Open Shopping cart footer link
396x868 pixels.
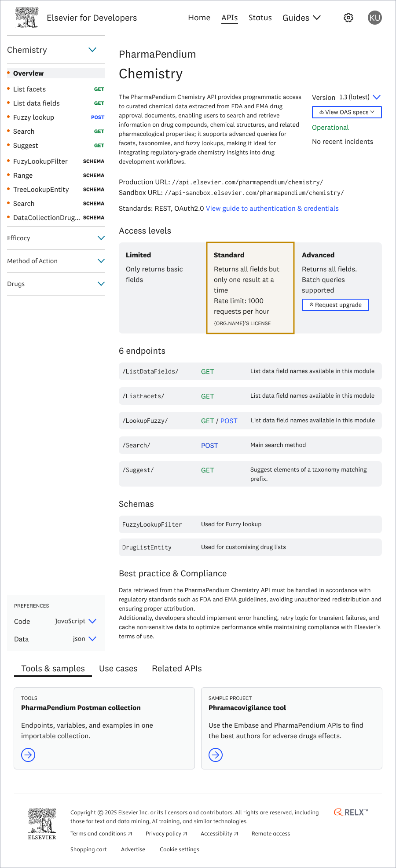point(88,850)
